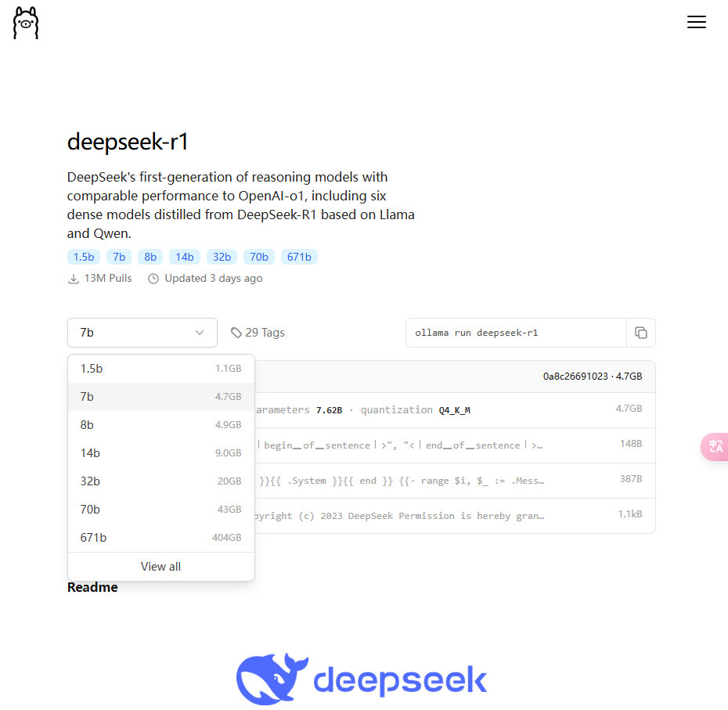Open the 70b tag pill
The width and height of the screenshot is (728, 710).
coord(259,257)
